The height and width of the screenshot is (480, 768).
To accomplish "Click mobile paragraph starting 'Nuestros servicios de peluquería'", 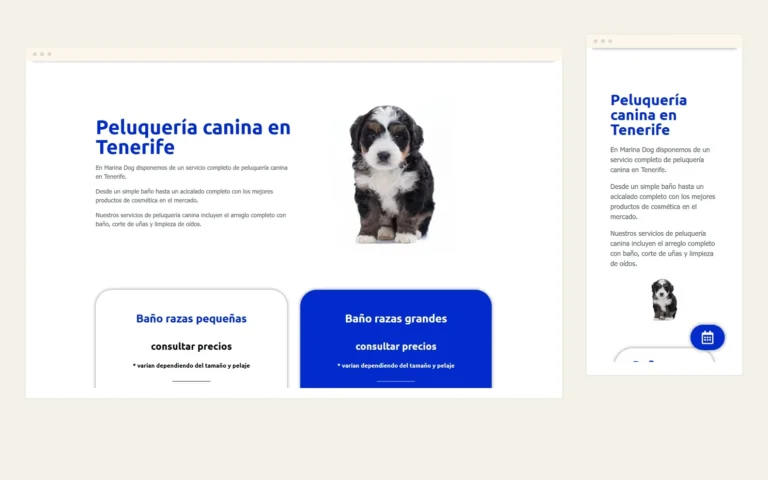I will click(663, 248).
